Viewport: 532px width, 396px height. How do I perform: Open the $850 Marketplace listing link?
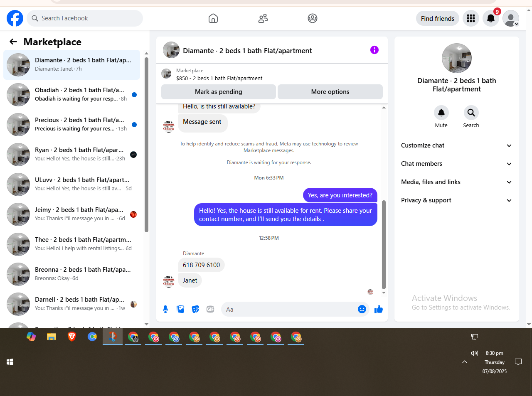point(219,78)
